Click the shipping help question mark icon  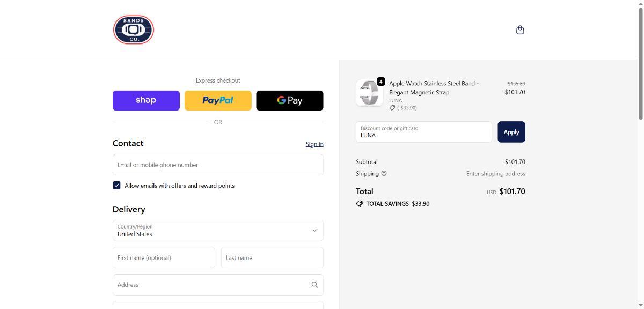tap(384, 173)
